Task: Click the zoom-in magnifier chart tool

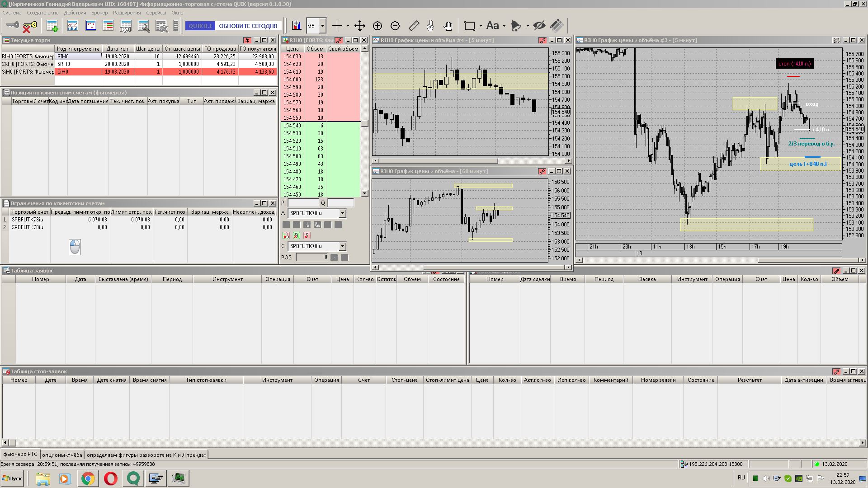Action: click(377, 26)
